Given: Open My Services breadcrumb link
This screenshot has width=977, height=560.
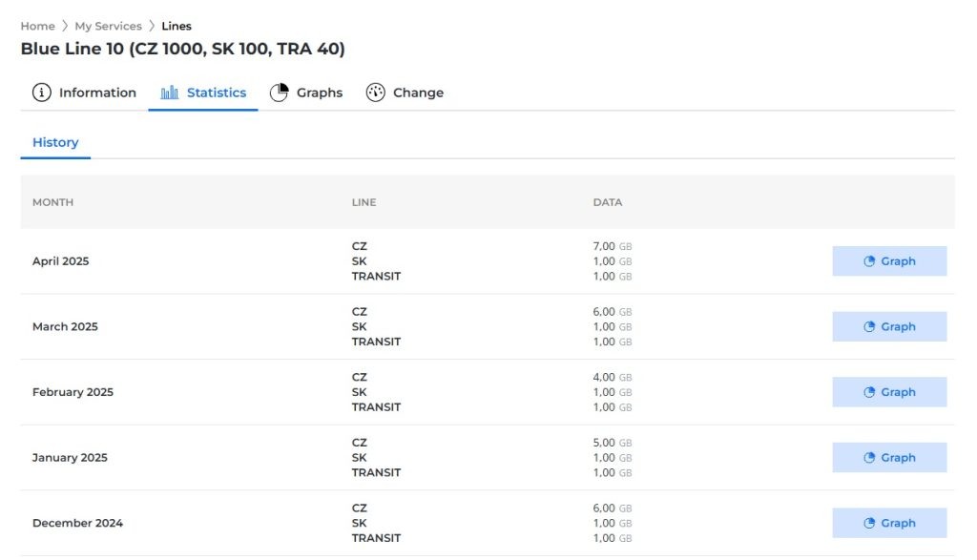Looking at the screenshot, I should click(108, 26).
